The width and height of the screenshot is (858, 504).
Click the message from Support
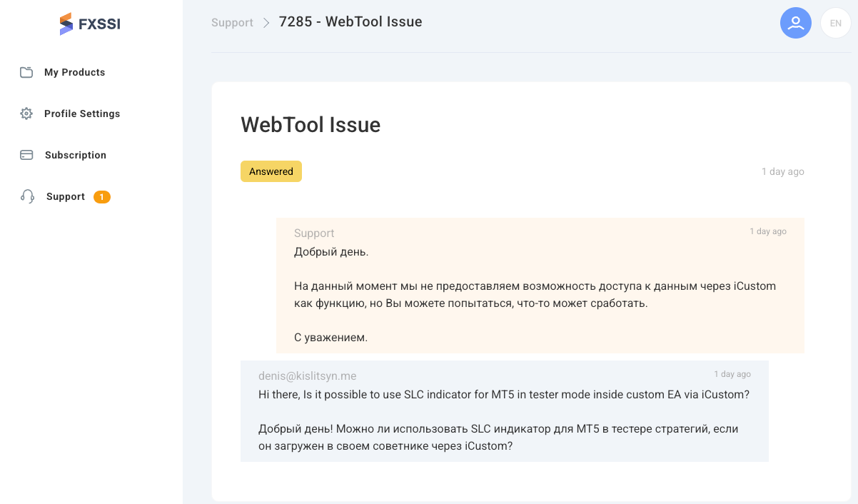tap(540, 286)
